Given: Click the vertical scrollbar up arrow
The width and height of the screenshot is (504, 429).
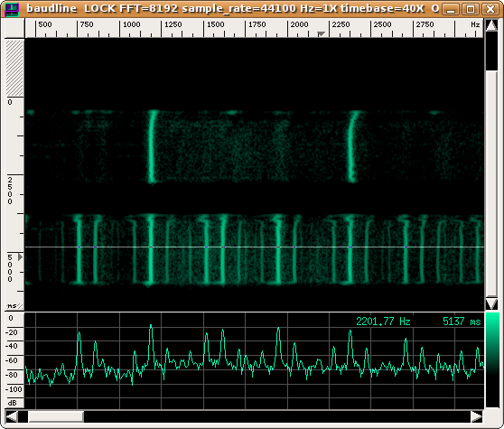Looking at the screenshot, I should point(491,25).
